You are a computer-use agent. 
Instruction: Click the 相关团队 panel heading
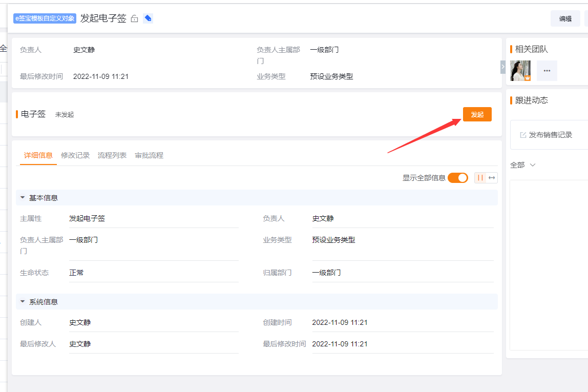[x=531, y=49]
